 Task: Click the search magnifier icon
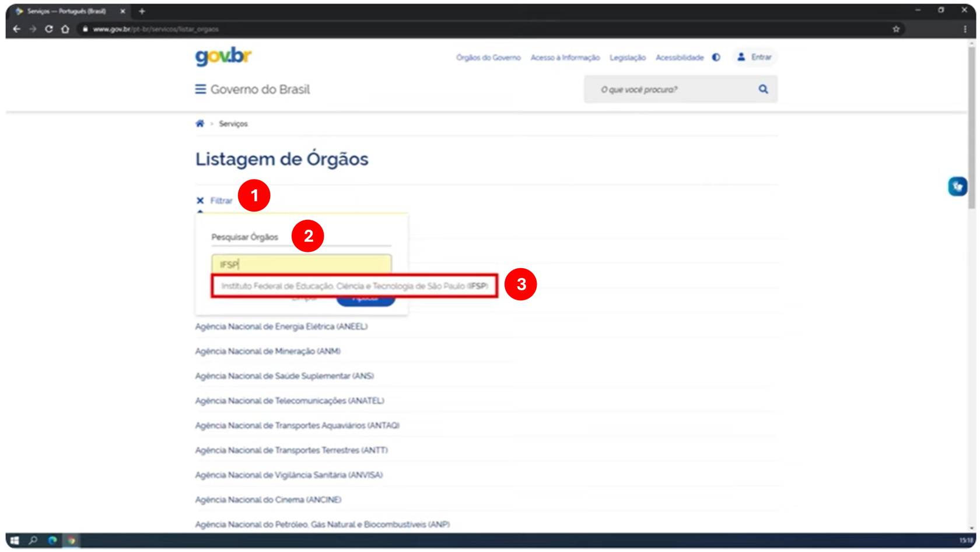coord(763,89)
